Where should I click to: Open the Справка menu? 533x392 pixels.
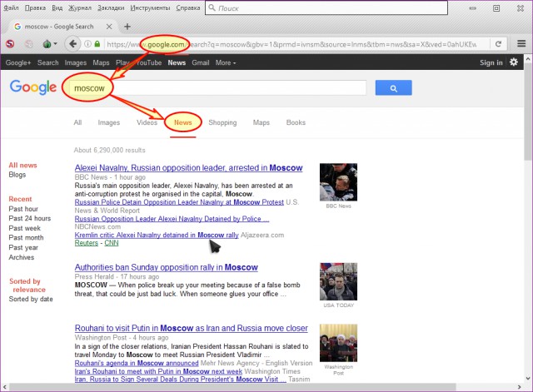(x=188, y=7)
